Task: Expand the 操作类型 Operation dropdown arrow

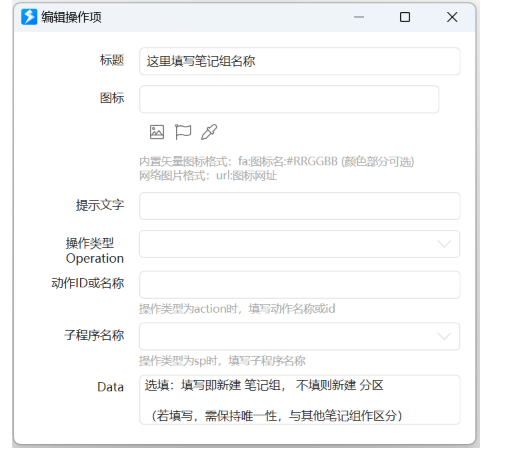Action: click(444, 244)
